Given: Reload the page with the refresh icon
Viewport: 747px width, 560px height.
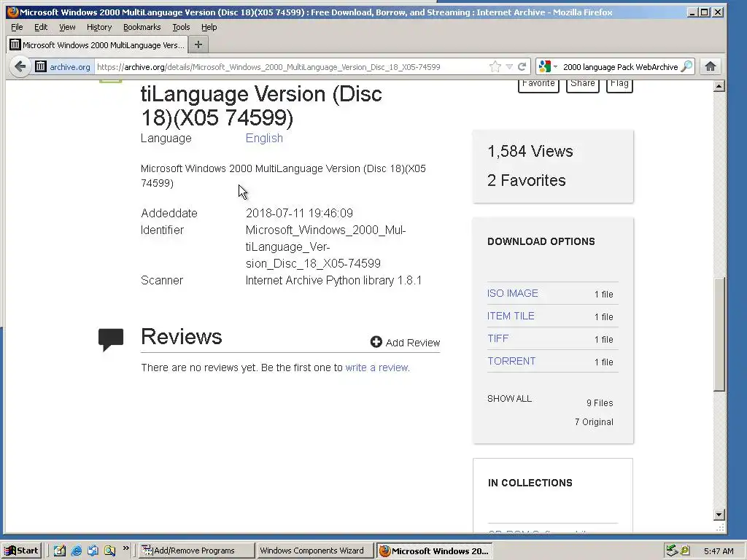Looking at the screenshot, I should point(522,66).
